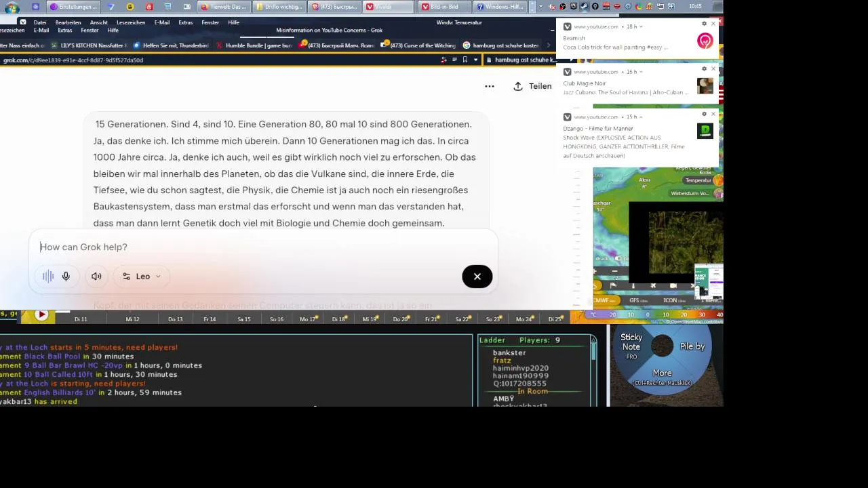Open Beamish notification settings gear
868x488 pixels.
point(704,24)
